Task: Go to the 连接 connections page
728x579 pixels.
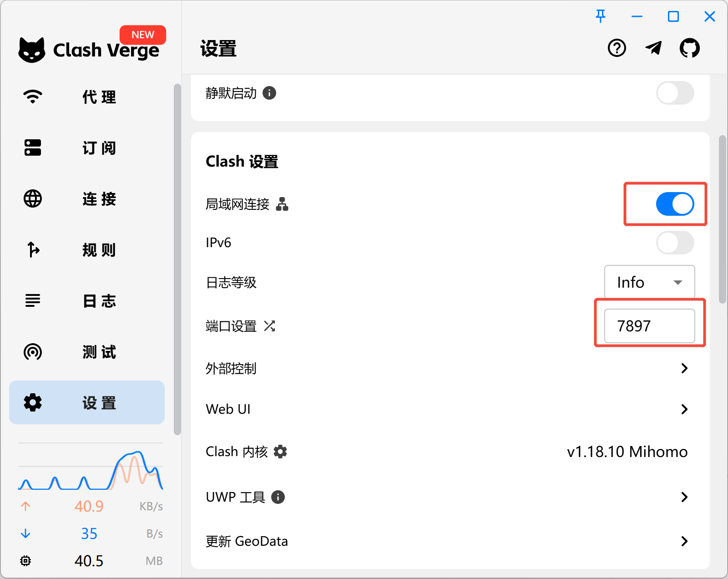Action: tap(87, 199)
